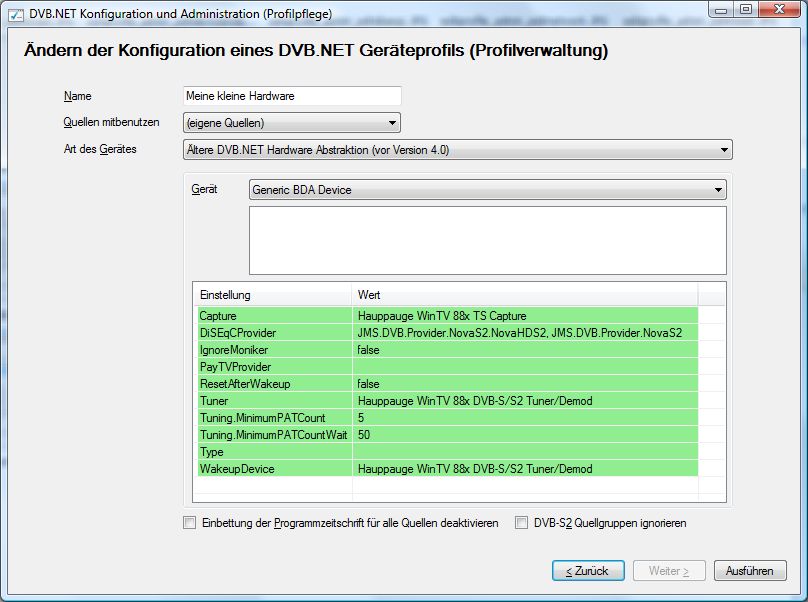Expand the Art des Gerätes dropdown
Image resolution: width=808 pixels, height=602 pixels.
tap(458, 150)
